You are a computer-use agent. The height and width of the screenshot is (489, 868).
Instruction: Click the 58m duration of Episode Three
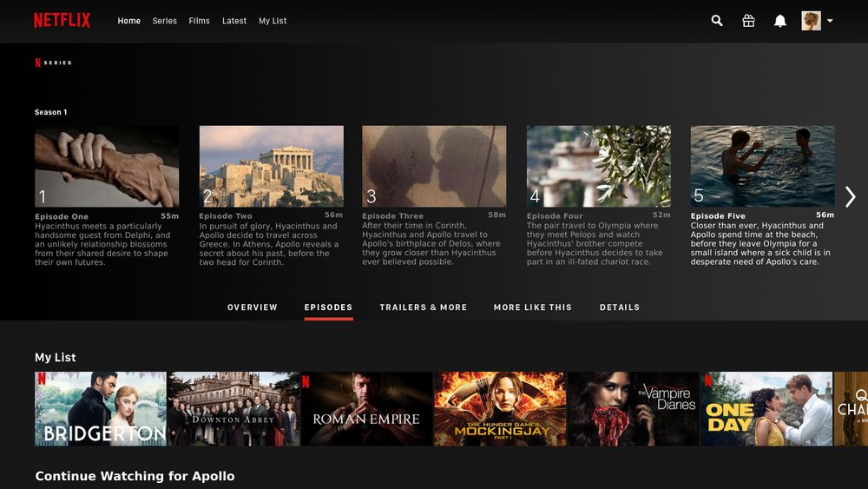pos(496,215)
